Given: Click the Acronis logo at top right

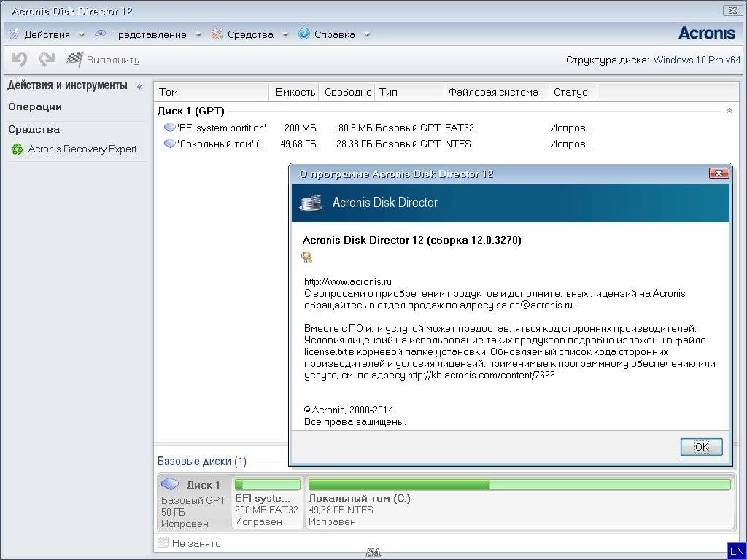Looking at the screenshot, I should coord(706,33).
